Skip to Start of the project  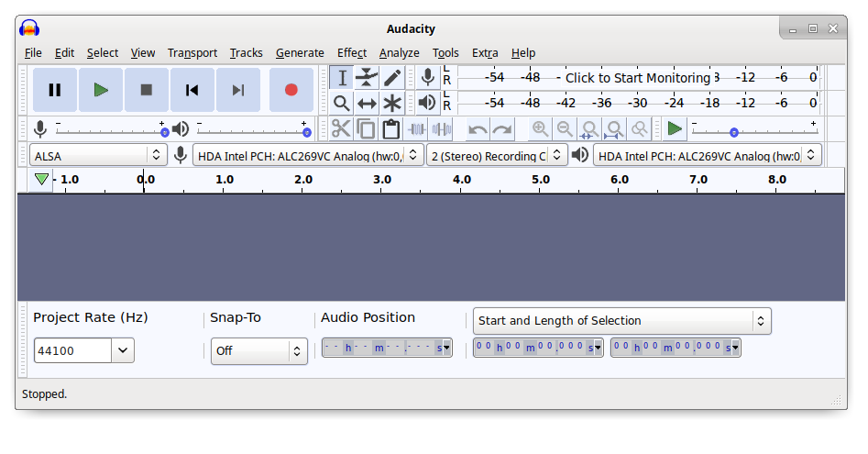(192, 90)
